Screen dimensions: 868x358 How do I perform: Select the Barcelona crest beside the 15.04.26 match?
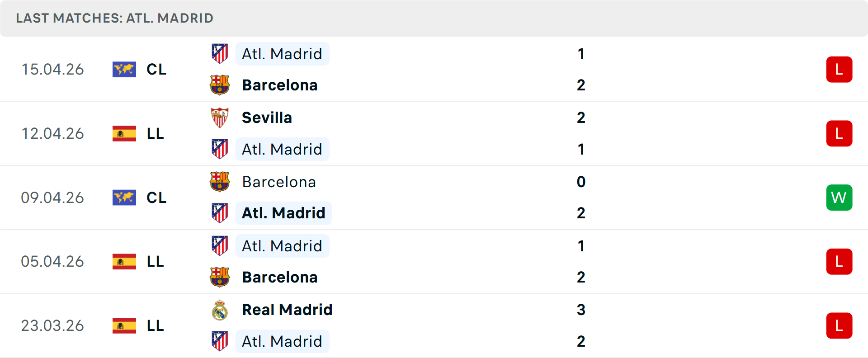pos(220,85)
